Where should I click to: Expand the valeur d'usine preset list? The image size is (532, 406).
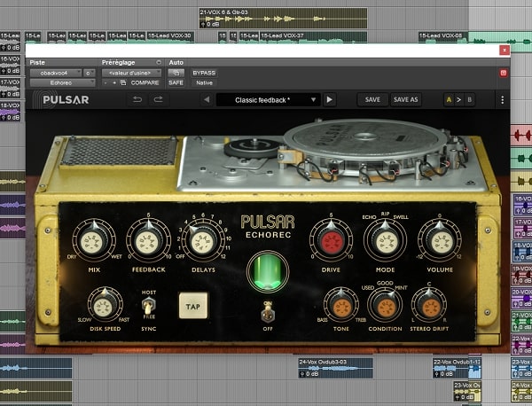click(131, 73)
